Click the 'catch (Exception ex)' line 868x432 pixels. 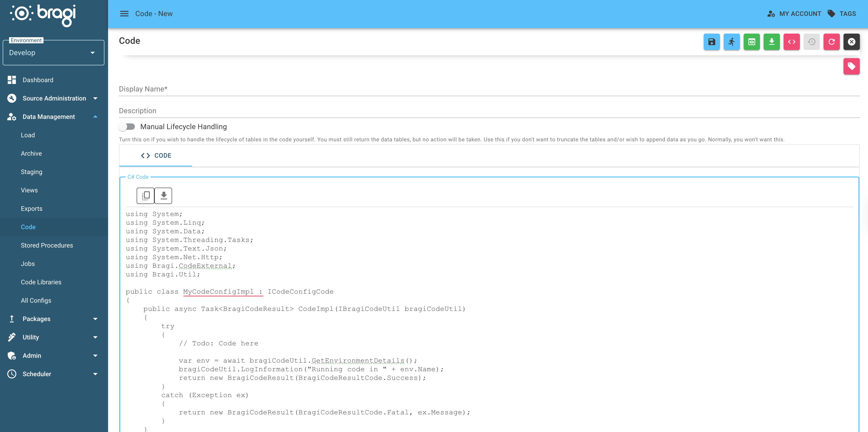(205, 395)
